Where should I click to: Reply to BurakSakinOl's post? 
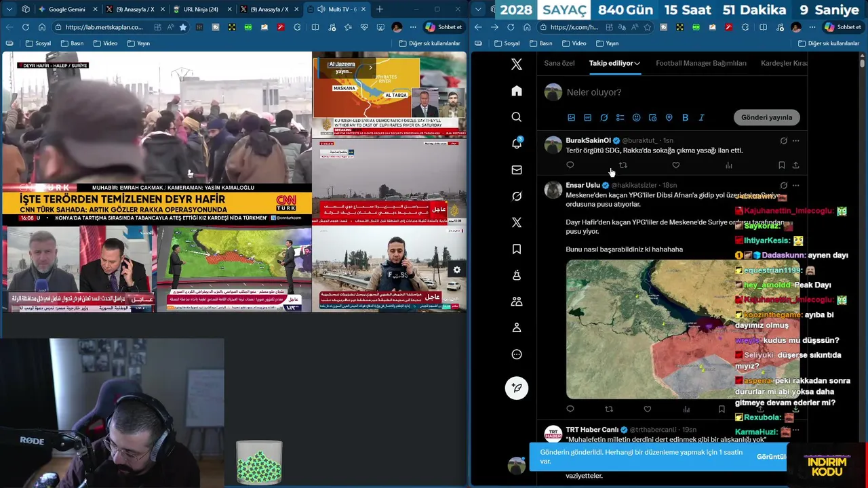[570, 165]
